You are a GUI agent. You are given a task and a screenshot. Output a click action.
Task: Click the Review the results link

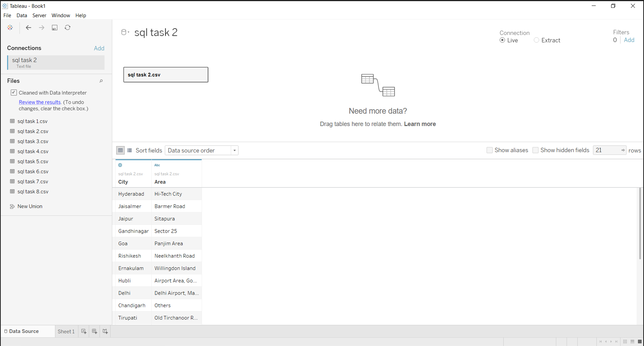point(40,102)
